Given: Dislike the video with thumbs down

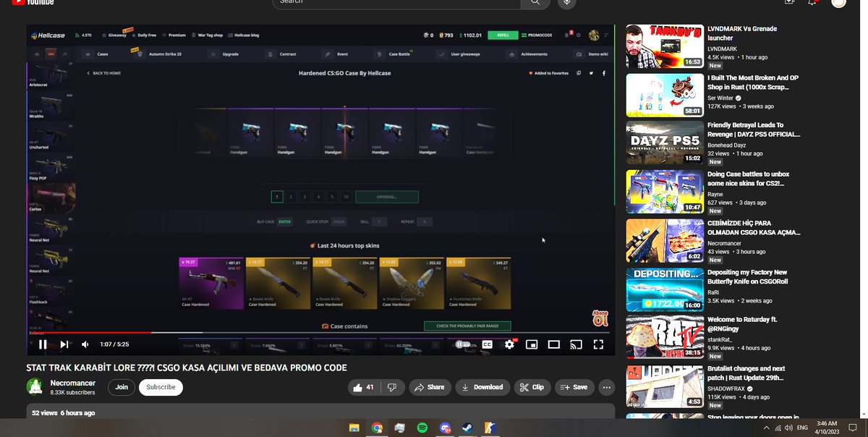Looking at the screenshot, I should (x=392, y=387).
